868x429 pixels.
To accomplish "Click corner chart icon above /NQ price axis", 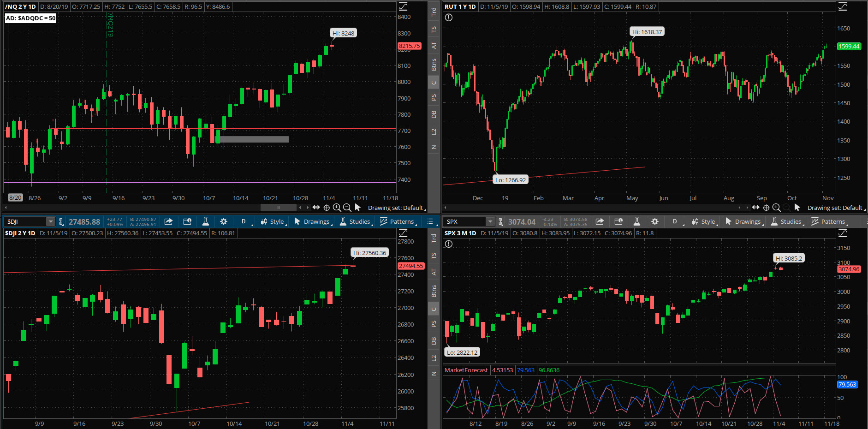I will (403, 6).
